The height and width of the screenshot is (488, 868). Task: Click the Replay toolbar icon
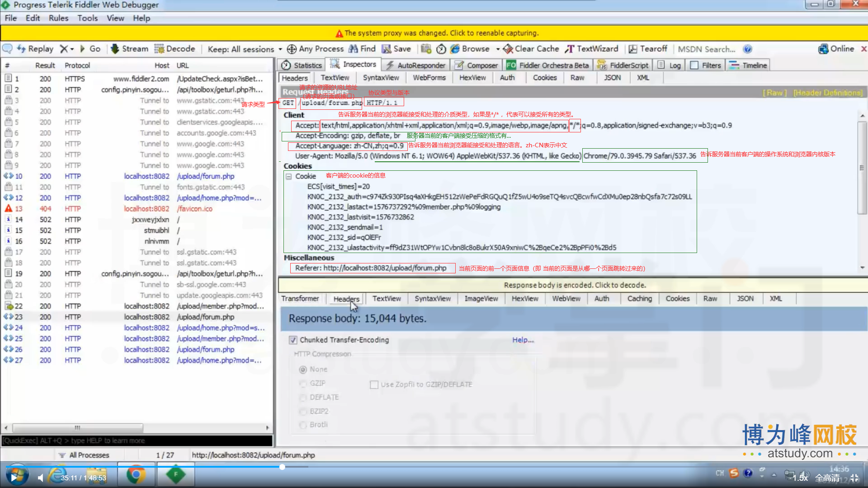pyautogui.click(x=21, y=49)
